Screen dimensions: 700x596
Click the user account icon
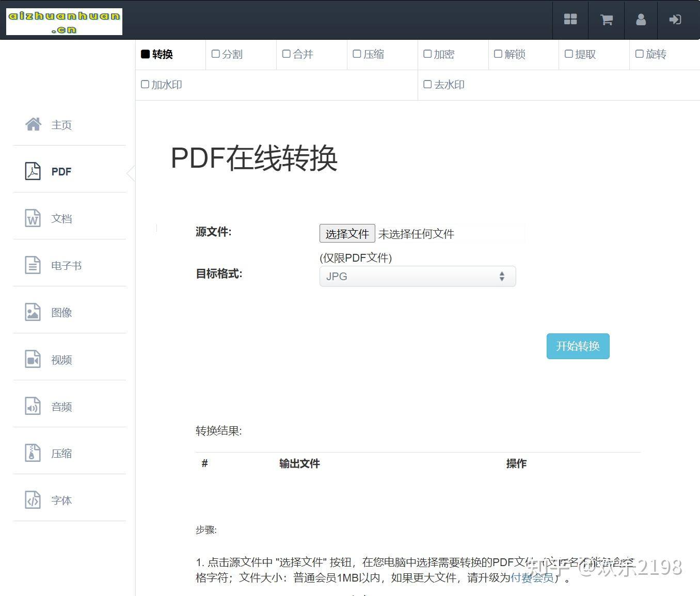(641, 20)
